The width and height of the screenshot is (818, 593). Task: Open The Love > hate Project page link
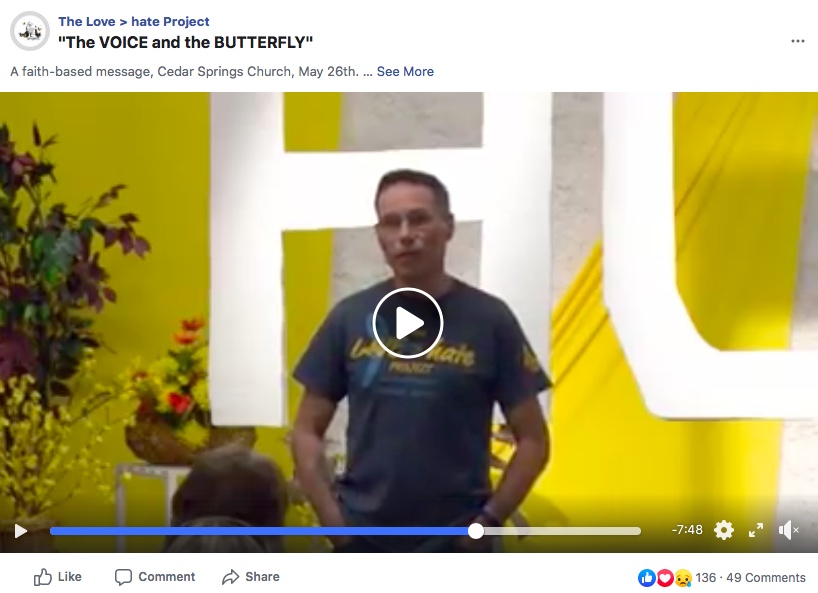tap(134, 21)
